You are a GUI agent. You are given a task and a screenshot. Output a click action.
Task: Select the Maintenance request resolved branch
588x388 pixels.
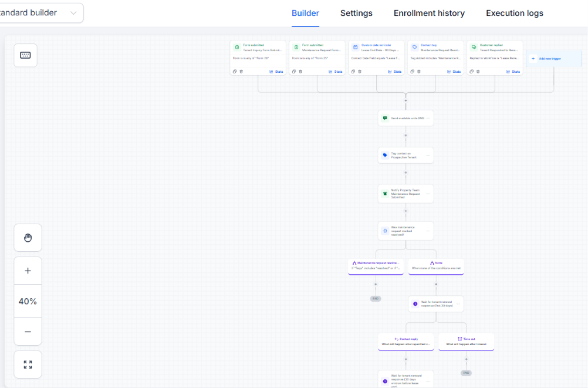pos(376,266)
